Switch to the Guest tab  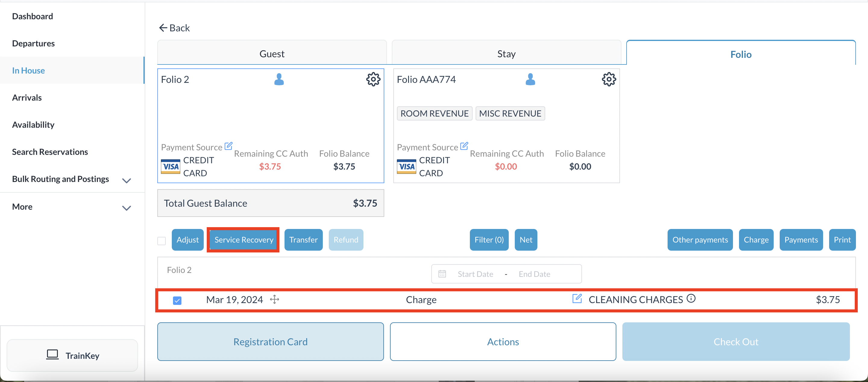tap(272, 54)
